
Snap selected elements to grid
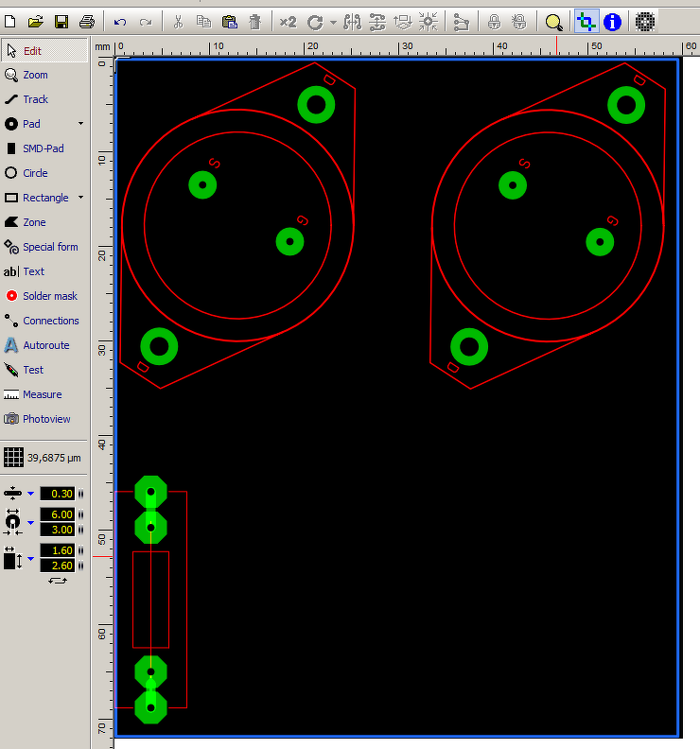pos(429,22)
